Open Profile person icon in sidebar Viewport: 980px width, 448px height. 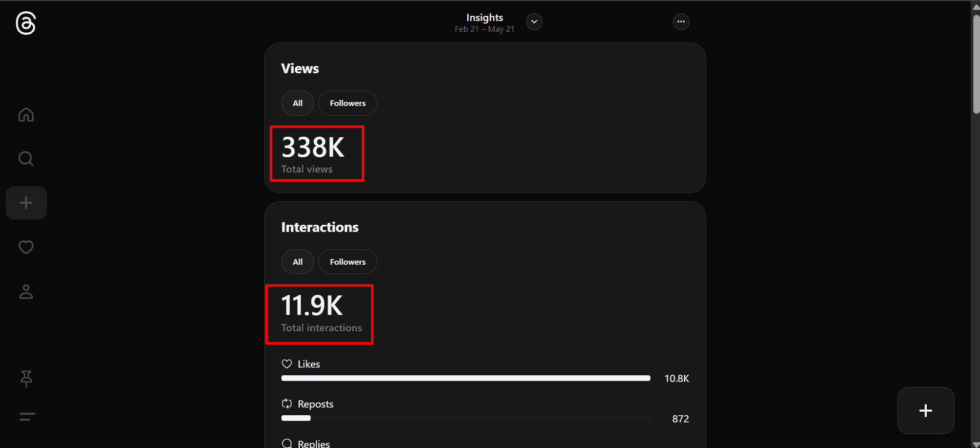26,291
